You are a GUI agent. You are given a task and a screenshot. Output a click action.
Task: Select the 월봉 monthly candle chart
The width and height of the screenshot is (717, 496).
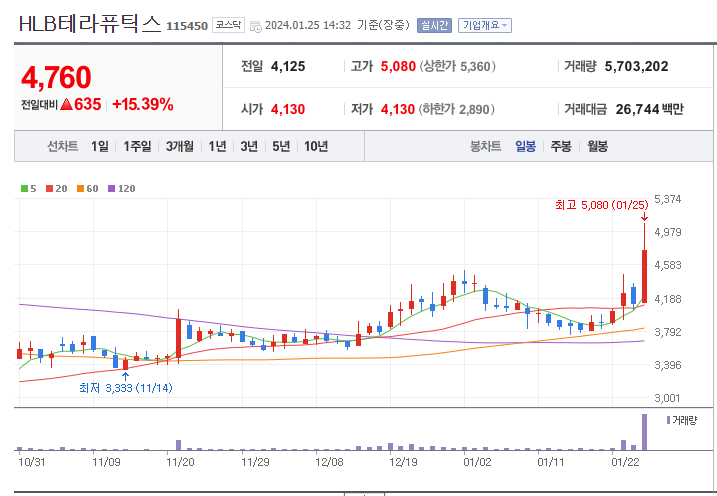pyautogui.click(x=597, y=146)
